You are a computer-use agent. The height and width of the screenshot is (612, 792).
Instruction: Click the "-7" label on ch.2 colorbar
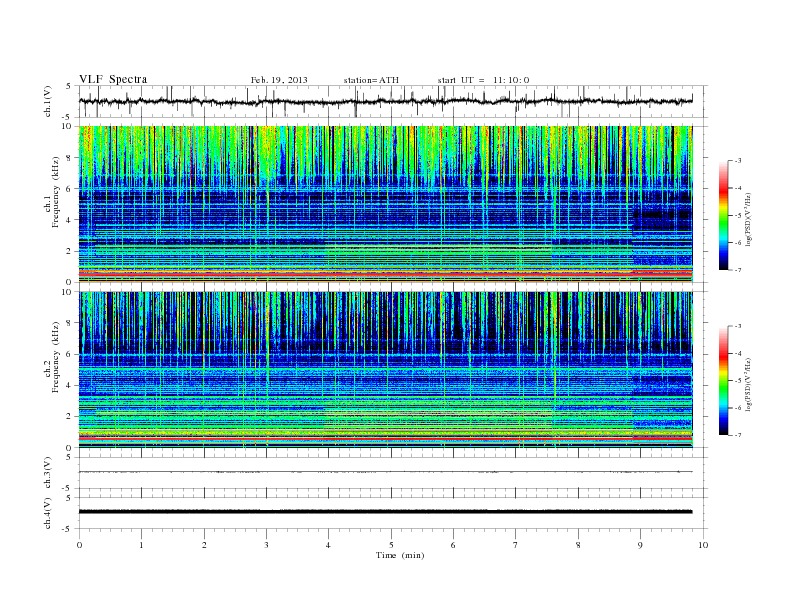tap(737, 435)
